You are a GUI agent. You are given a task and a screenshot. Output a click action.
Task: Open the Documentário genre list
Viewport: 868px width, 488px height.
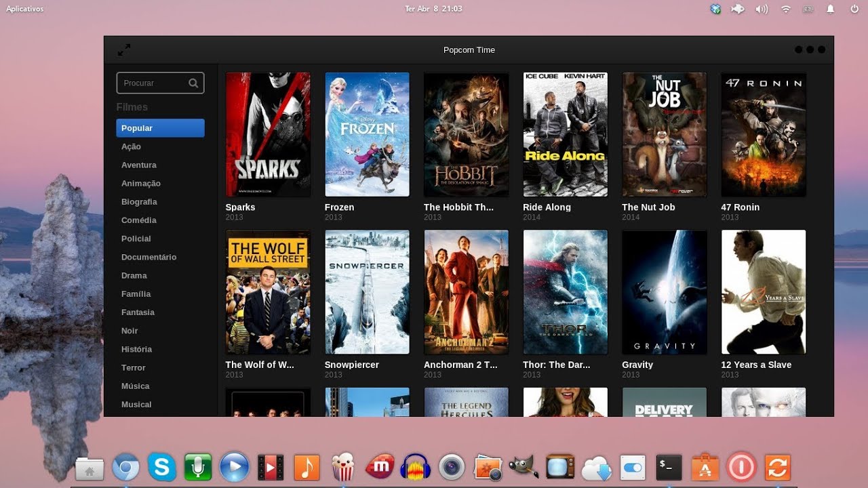(149, 257)
